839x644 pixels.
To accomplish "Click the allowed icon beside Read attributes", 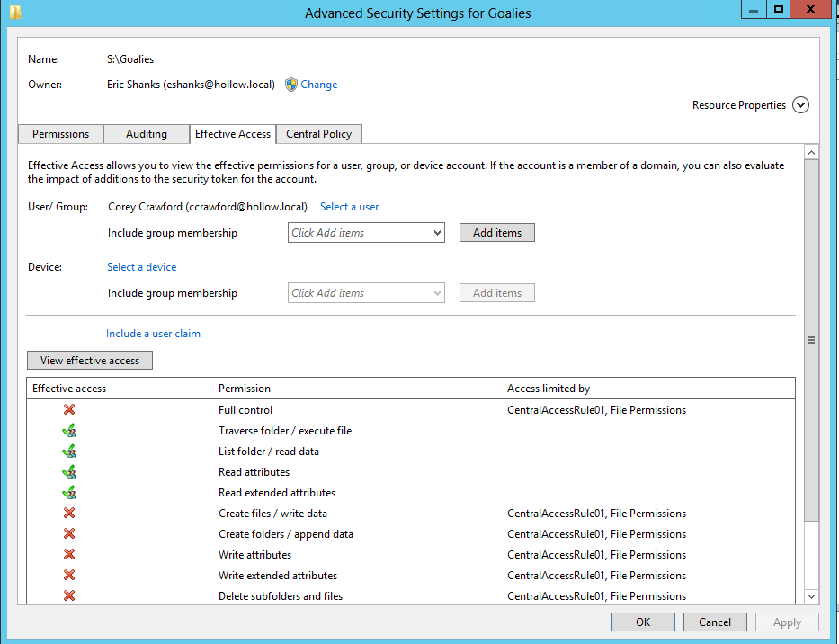I will 69,472.
